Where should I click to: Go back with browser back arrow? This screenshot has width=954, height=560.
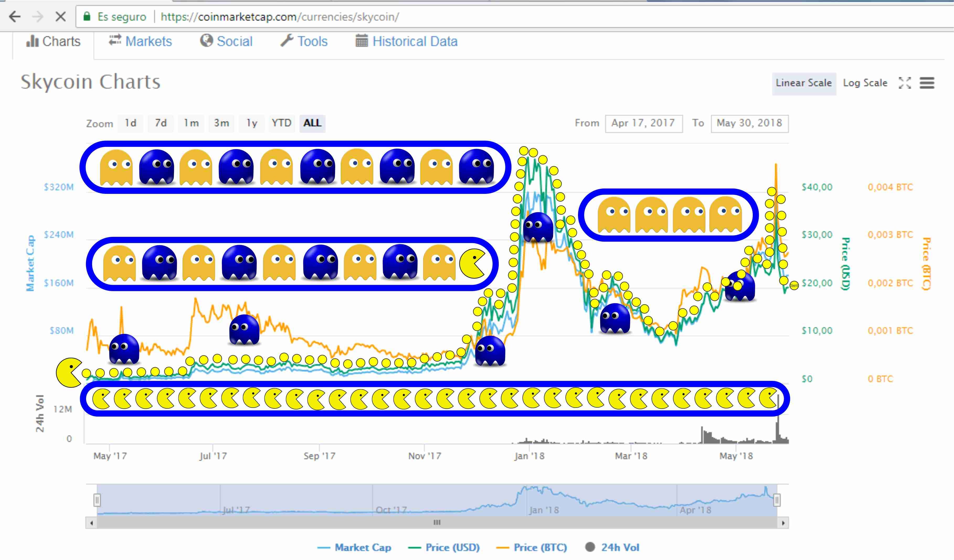[15, 17]
